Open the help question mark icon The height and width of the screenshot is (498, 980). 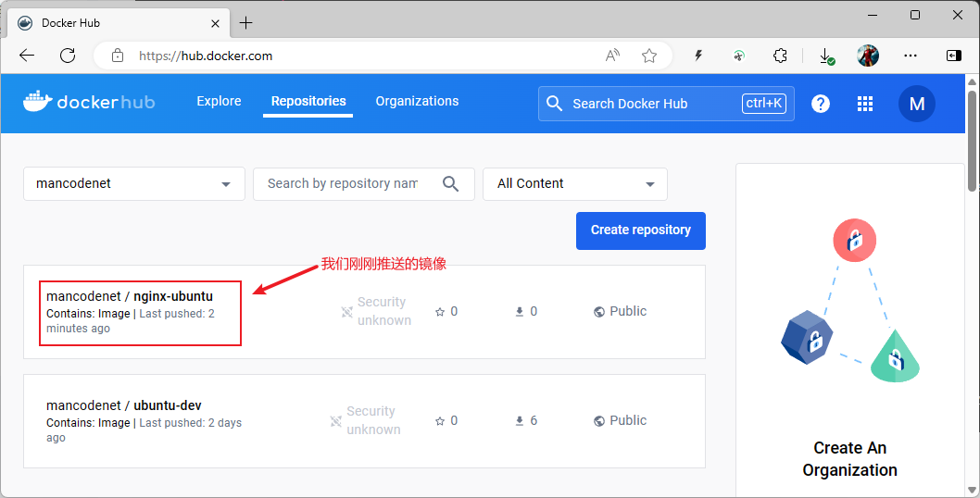tap(820, 104)
